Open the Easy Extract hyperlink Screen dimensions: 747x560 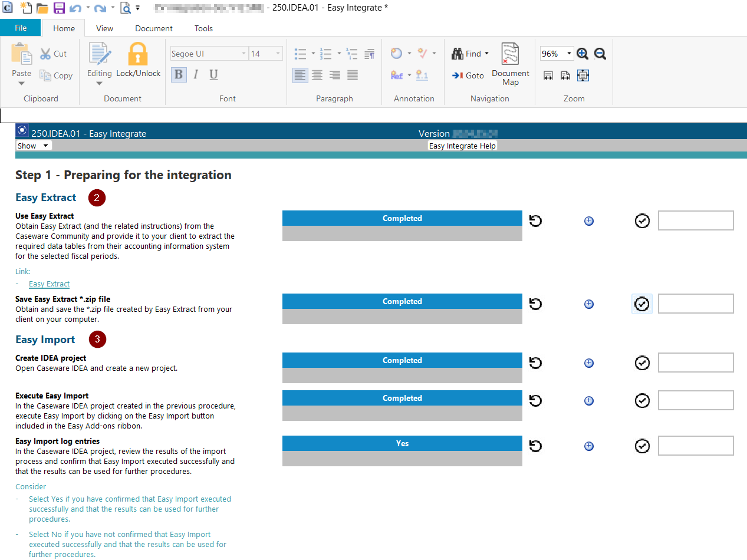point(50,284)
